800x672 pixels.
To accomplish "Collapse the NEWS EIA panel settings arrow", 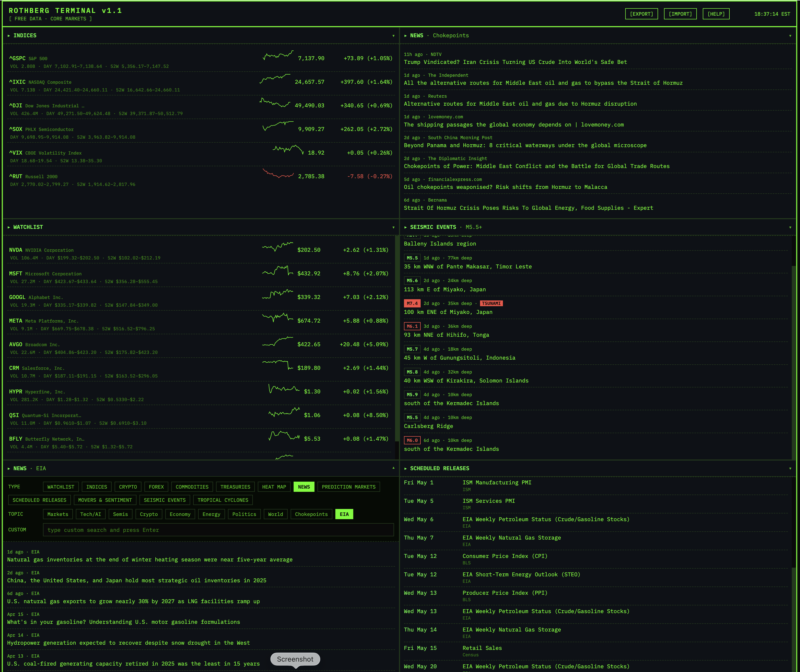I will click(x=393, y=468).
